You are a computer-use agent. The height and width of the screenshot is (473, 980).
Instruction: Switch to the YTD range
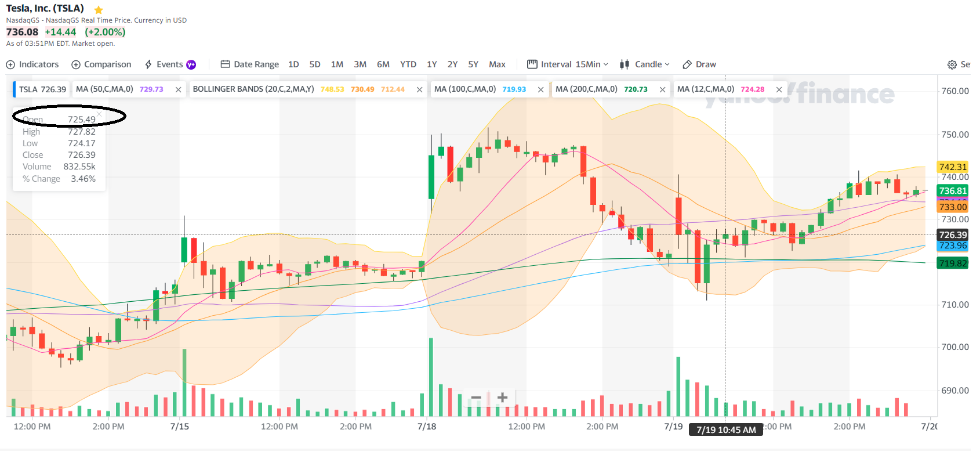(x=408, y=64)
